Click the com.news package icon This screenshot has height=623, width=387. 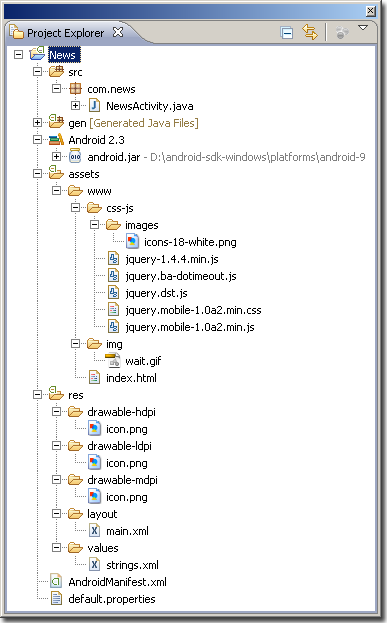tap(75, 89)
